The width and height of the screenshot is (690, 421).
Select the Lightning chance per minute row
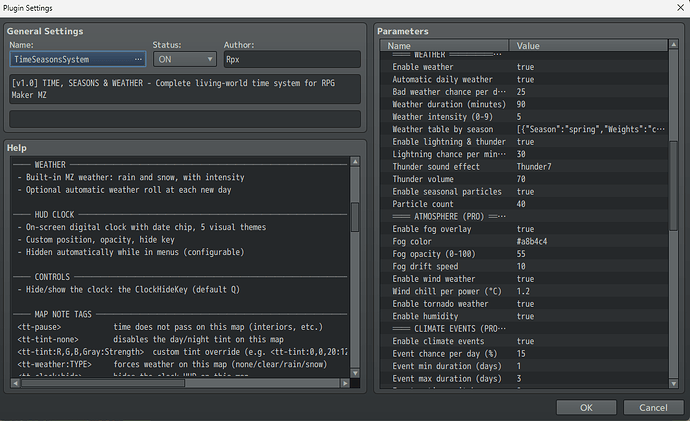point(524,154)
